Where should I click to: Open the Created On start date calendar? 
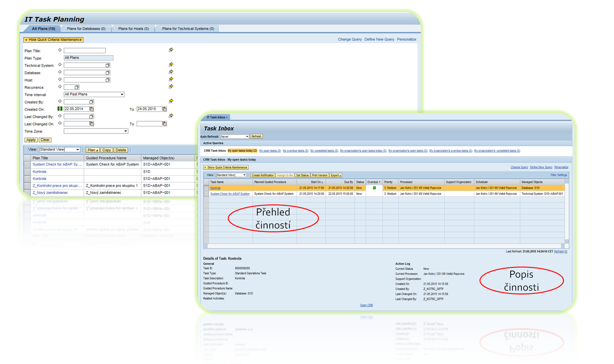(91, 109)
